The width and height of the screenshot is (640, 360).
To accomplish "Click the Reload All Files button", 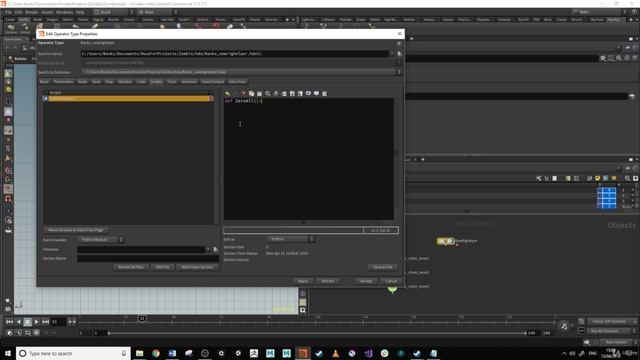I will [131, 267].
